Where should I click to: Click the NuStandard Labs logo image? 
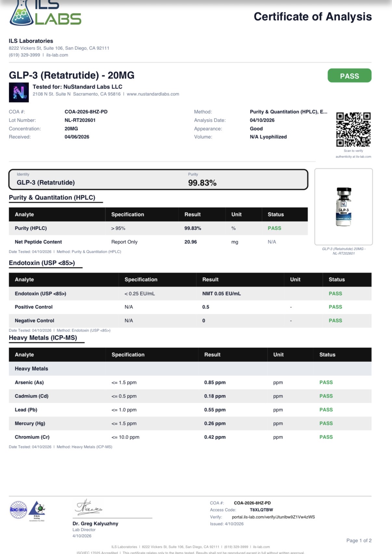(19, 92)
